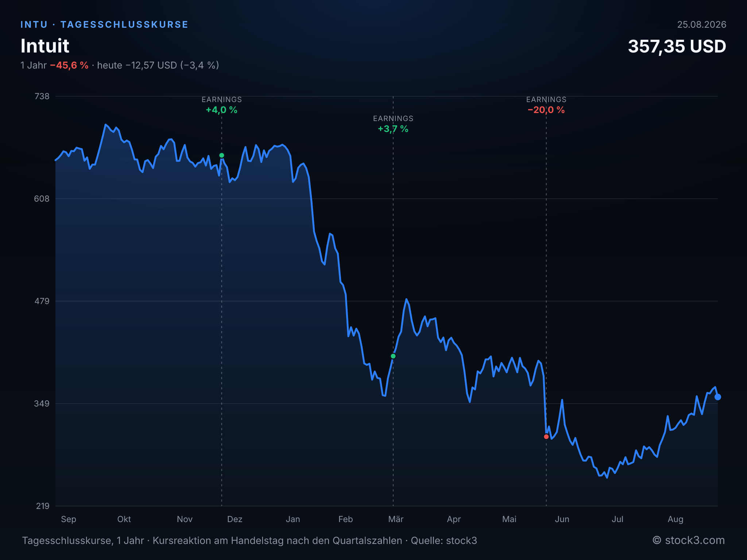Select the blue latest-price dot ending the line
Image resolution: width=747 pixels, height=560 pixels.
pyautogui.click(x=717, y=397)
